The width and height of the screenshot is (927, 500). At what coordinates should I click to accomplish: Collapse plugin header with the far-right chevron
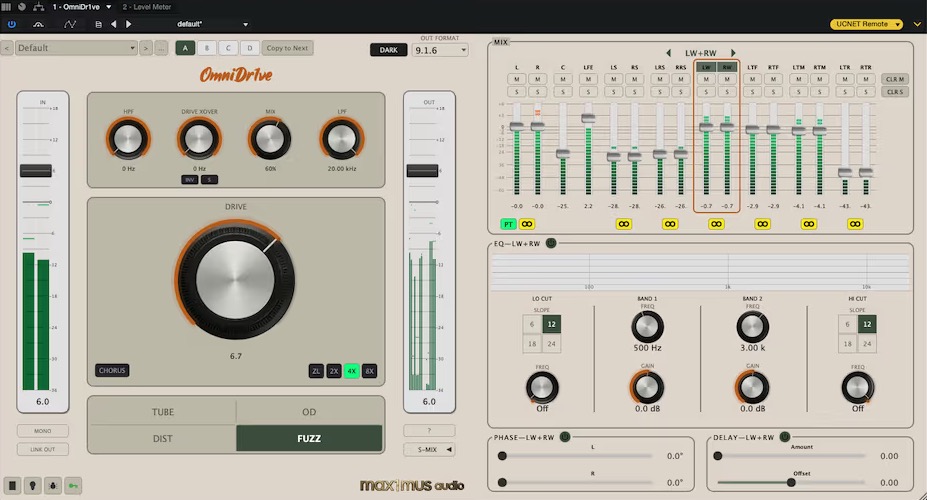917,24
